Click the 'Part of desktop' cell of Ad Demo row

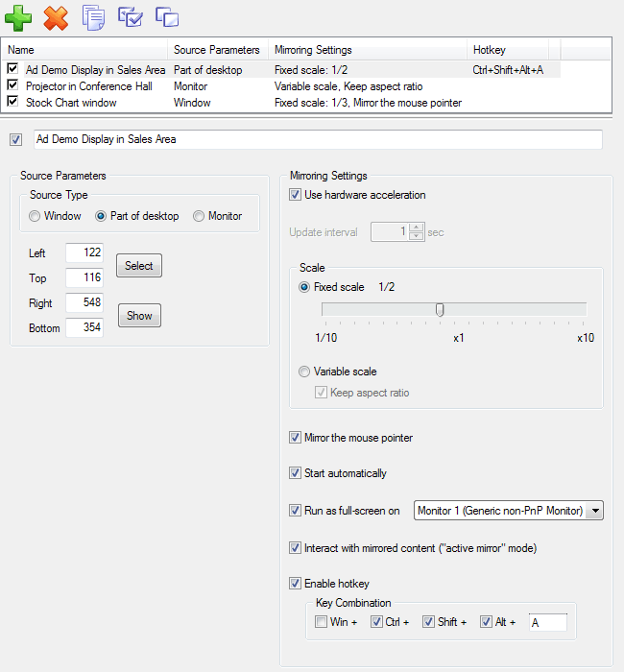pyautogui.click(x=208, y=70)
